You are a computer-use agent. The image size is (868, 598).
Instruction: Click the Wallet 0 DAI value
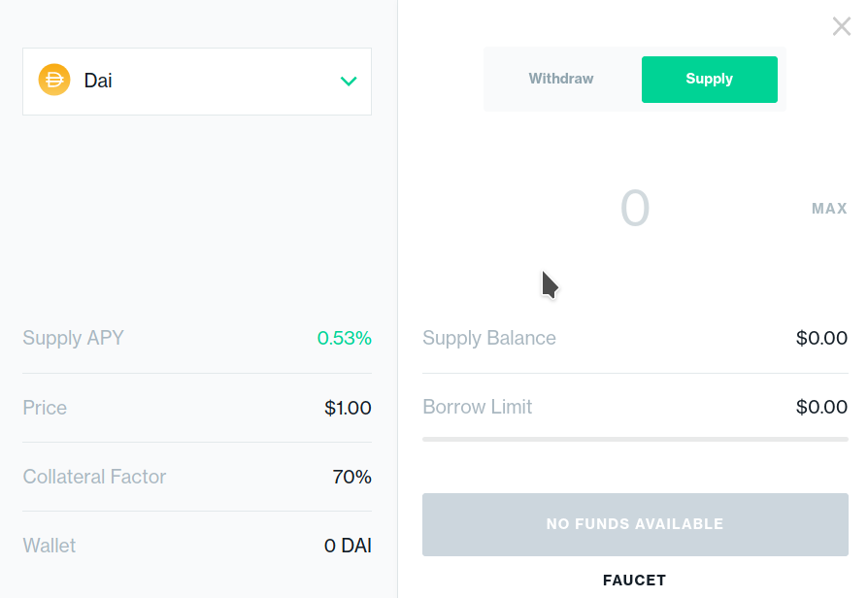348,546
